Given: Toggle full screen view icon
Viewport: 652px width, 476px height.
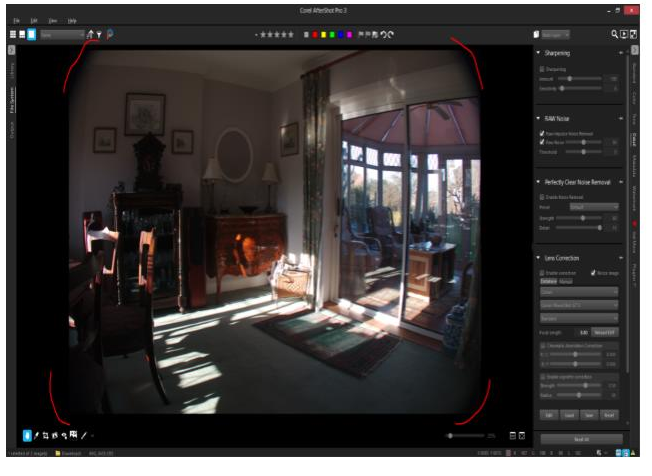Looking at the screenshot, I should [x=633, y=35].
